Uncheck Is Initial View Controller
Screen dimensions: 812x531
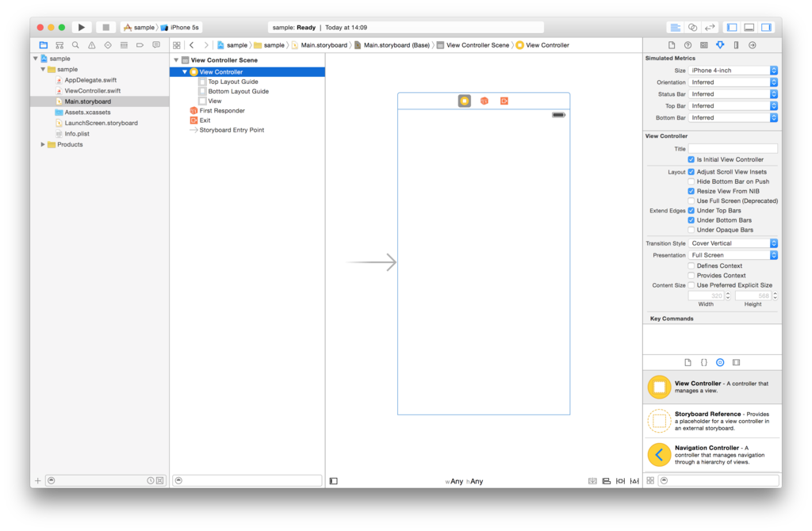coord(691,159)
